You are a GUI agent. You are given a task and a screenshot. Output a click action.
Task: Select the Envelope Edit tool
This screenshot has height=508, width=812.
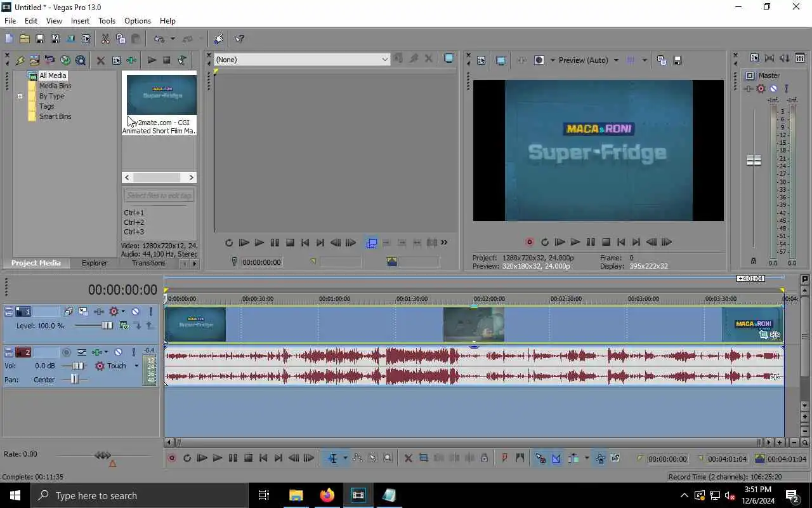click(357, 458)
